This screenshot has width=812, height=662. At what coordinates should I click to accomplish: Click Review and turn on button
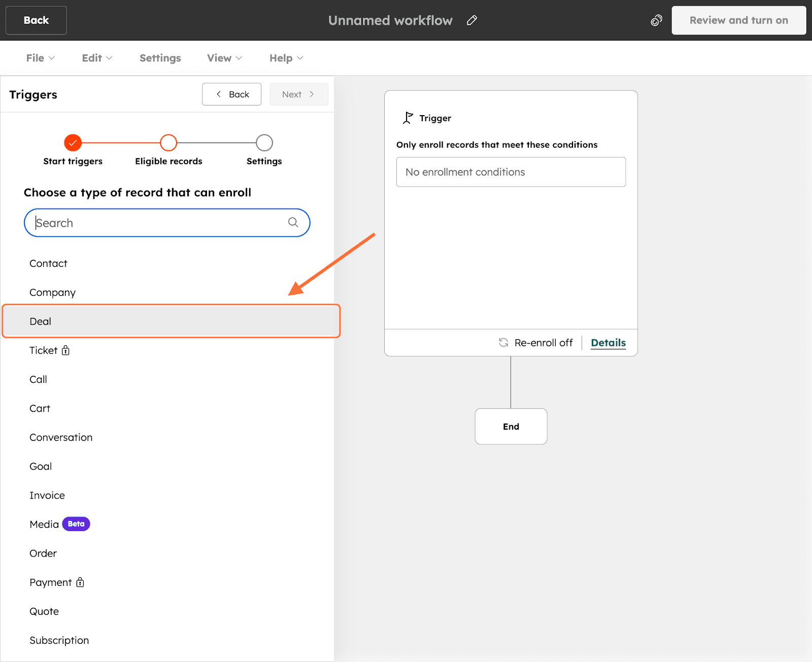[738, 20]
